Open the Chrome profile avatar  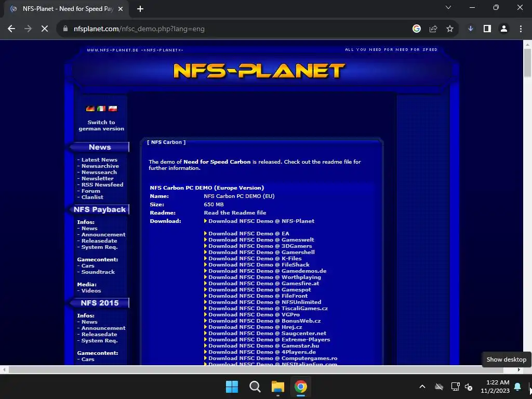pyautogui.click(x=504, y=29)
